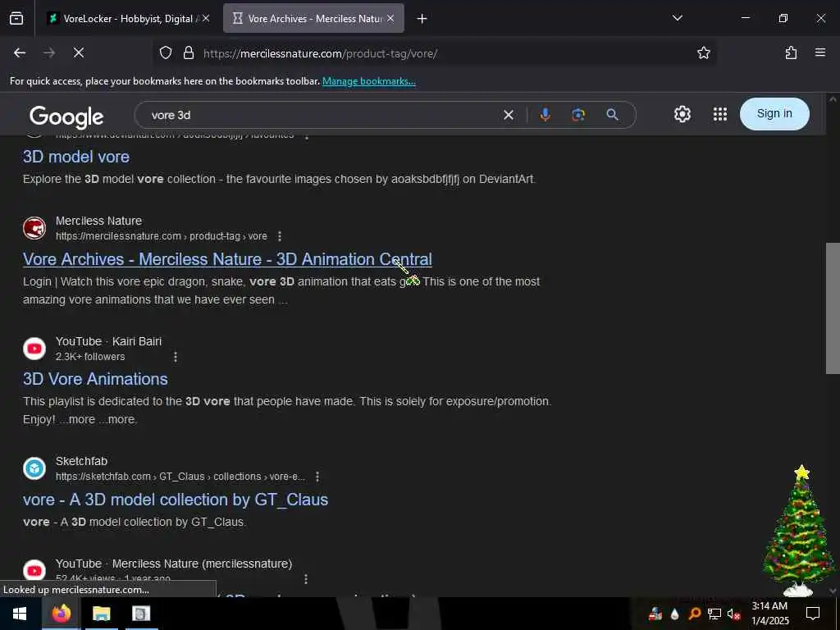Stop loading the current page
The image size is (840, 630).
[x=79, y=52]
